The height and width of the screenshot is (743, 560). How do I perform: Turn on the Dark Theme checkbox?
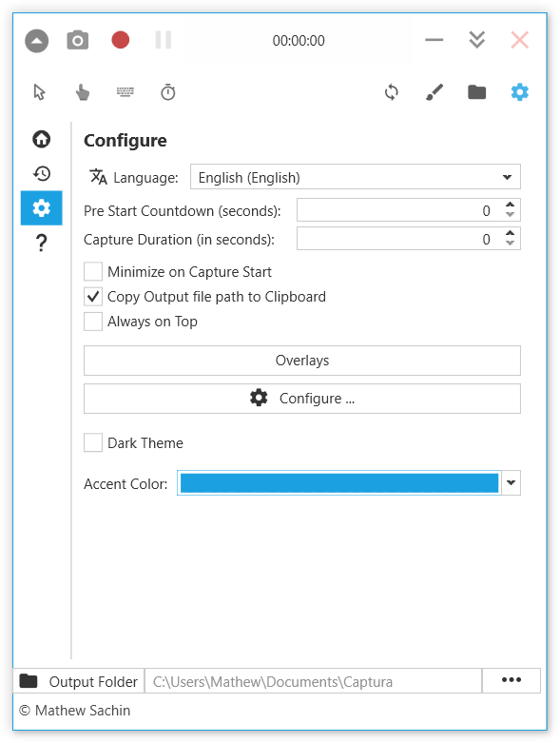click(93, 443)
